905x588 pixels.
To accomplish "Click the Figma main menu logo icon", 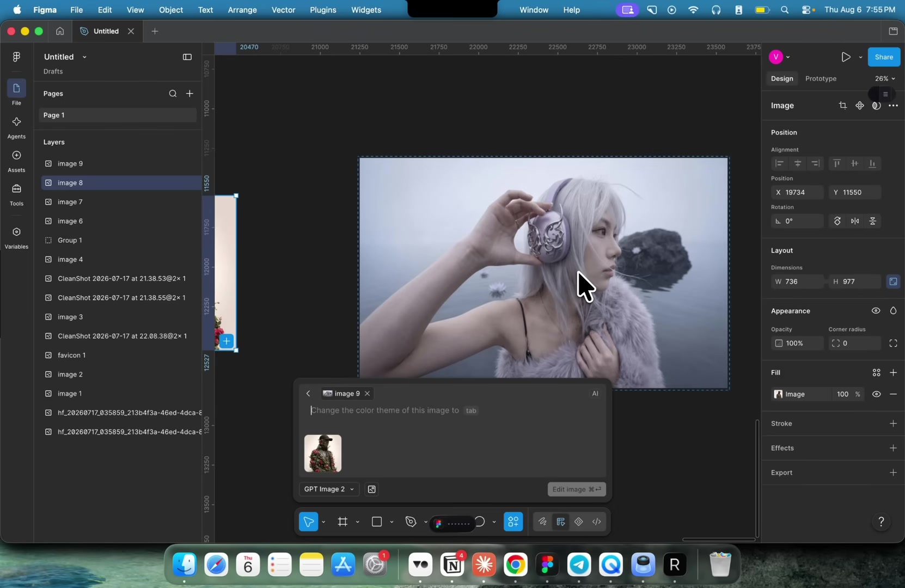I will point(16,57).
